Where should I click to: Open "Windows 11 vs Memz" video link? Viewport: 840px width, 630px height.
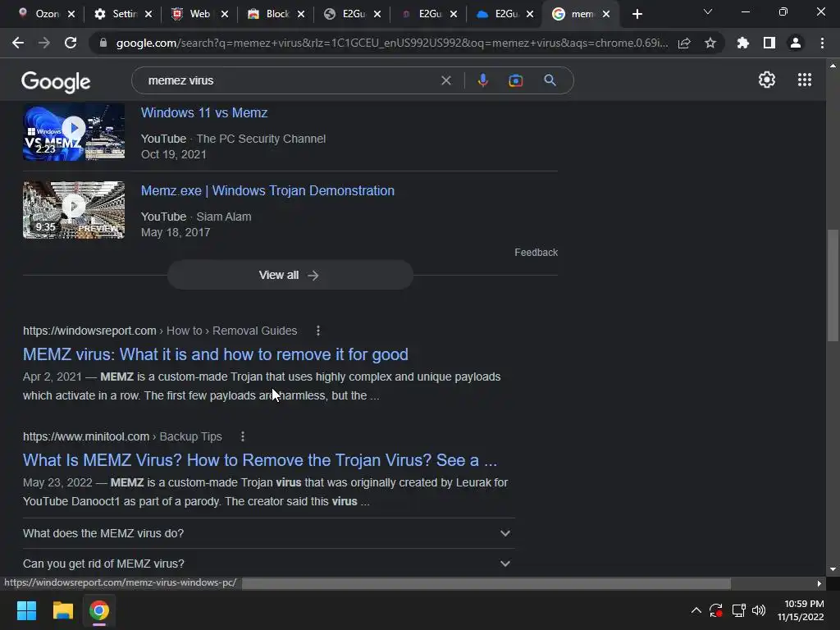pyautogui.click(x=204, y=112)
